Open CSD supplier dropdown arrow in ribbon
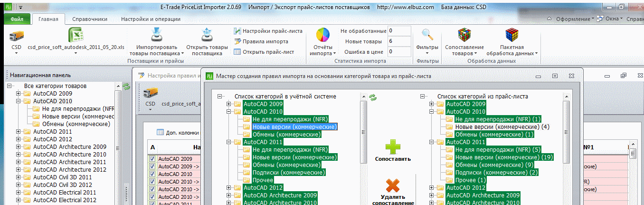This screenshot has height=205, width=644. [16, 53]
